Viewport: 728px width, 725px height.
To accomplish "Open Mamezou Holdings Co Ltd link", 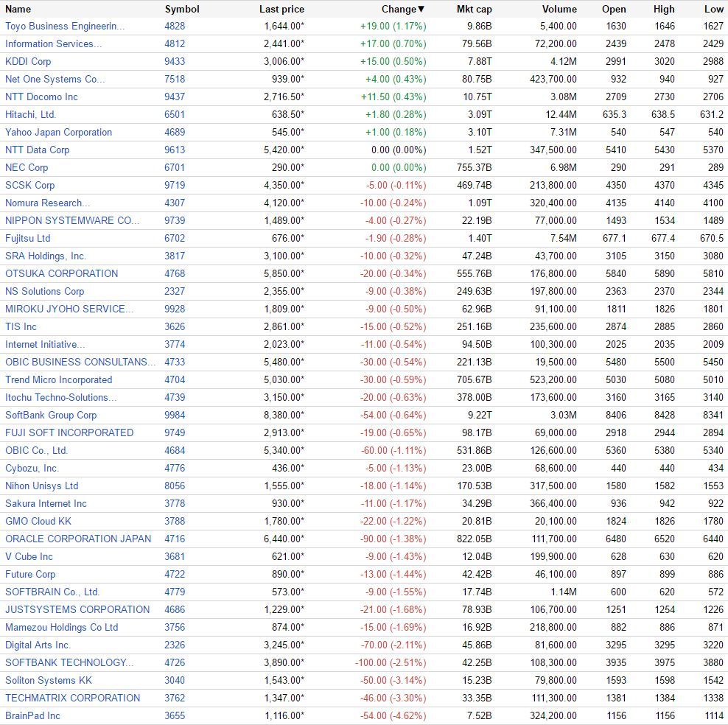I will (x=61, y=626).
